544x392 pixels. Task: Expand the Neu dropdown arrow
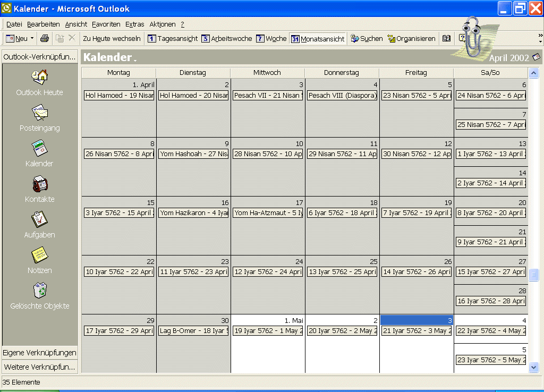click(32, 38)
